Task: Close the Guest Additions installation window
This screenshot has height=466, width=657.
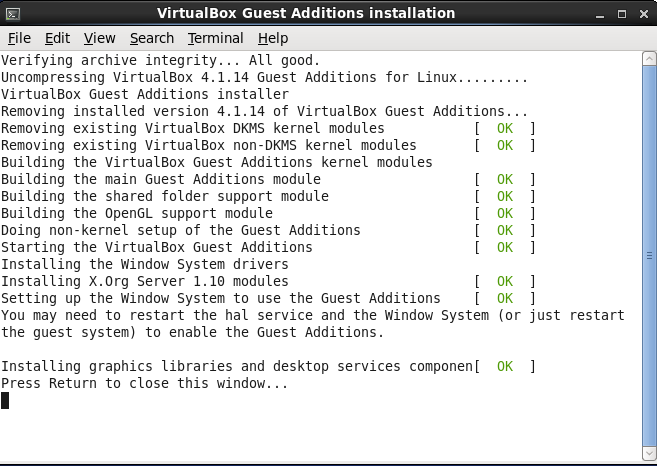Action: click(x=644, y=14)
